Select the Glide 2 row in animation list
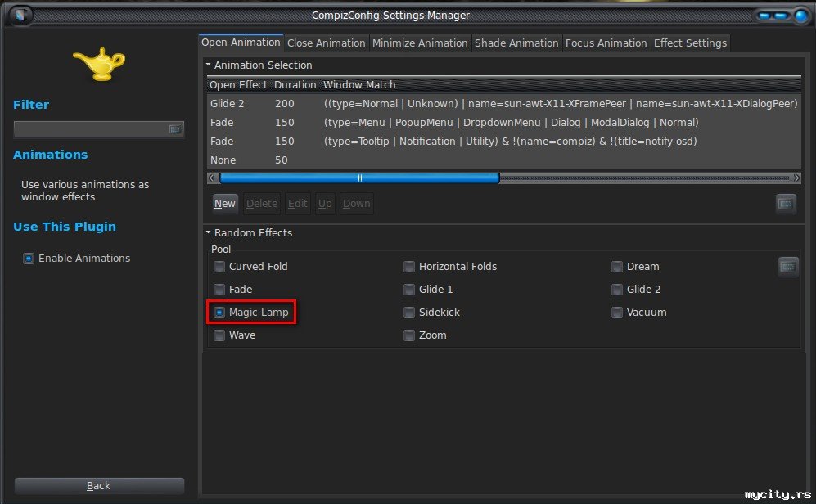 click(503, 104)
